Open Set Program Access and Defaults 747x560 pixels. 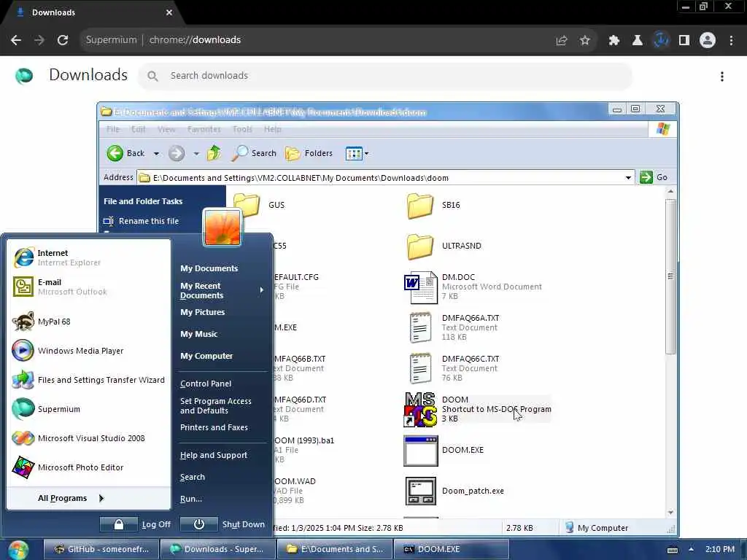coord(215,405)
